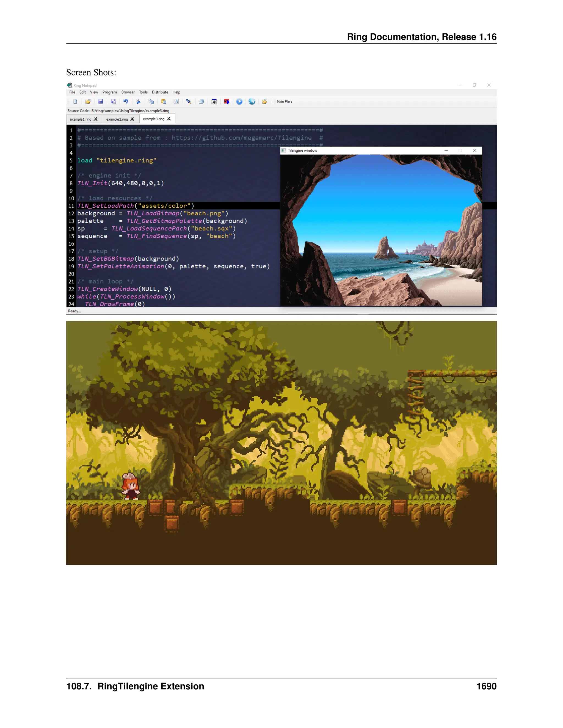Save the file with the floppy icon
This screenshot has height=728, width=563.
click(101, 102)
